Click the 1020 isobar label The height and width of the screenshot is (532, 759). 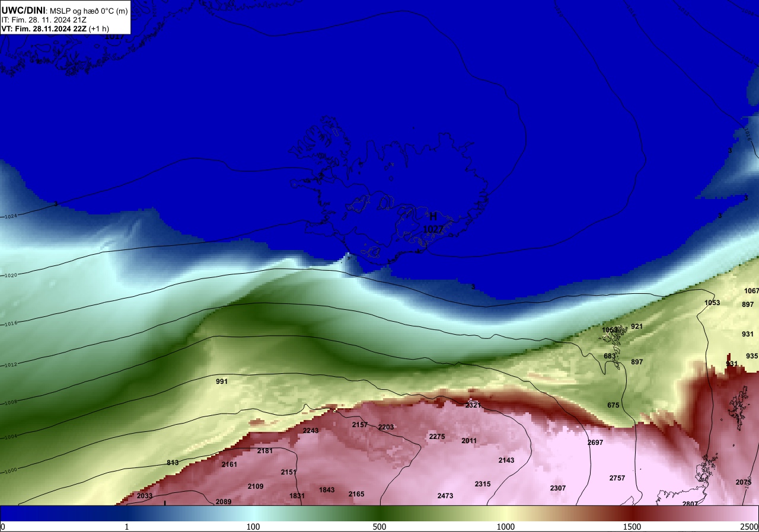point(11,275)
